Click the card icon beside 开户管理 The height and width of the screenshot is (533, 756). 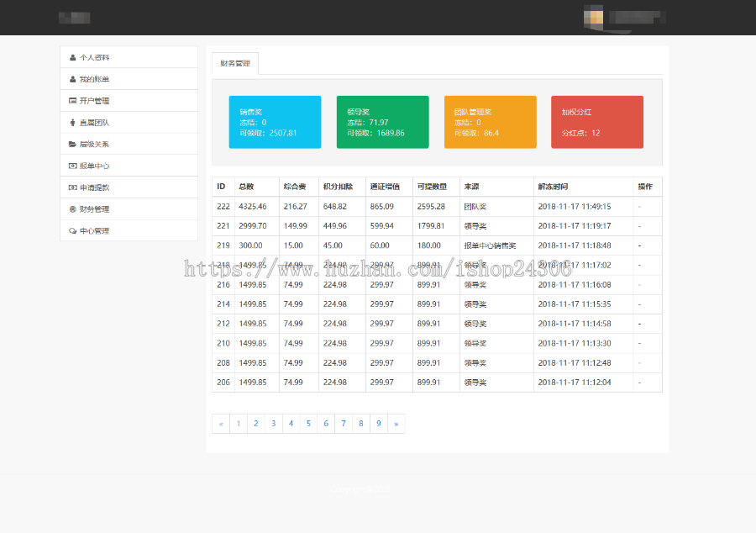pos(73,101)
